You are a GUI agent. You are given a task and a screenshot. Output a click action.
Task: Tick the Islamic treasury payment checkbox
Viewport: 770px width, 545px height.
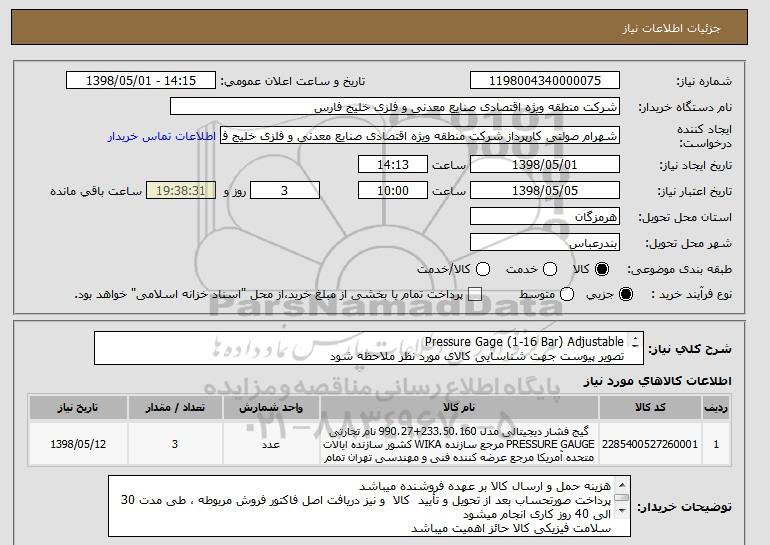click(x=475, y=294)
